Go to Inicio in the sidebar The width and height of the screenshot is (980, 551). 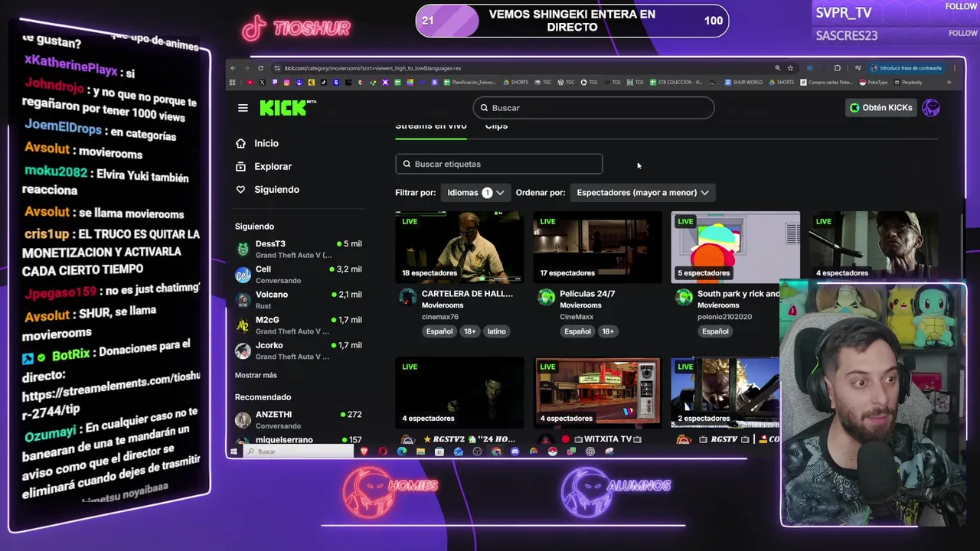pos(266,143)
